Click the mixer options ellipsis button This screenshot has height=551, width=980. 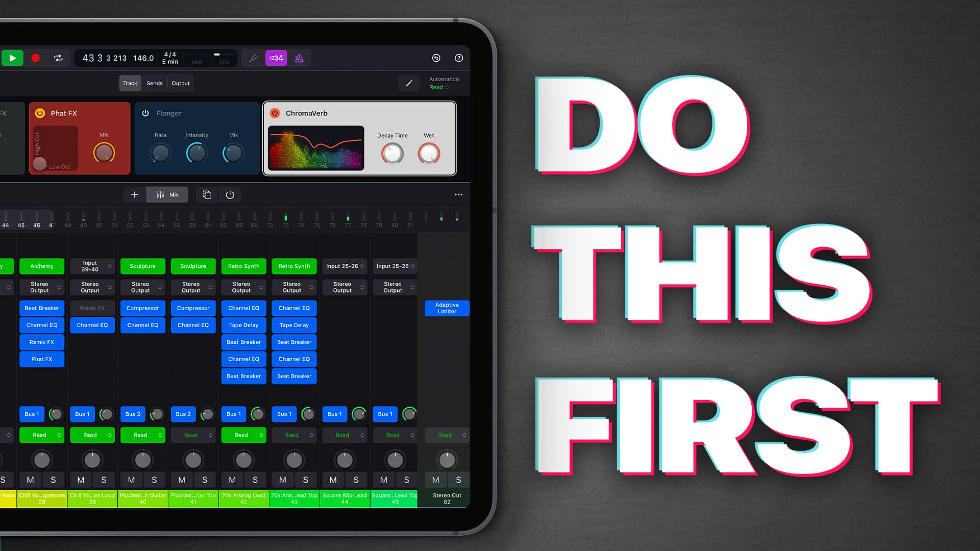click(458, 194)
